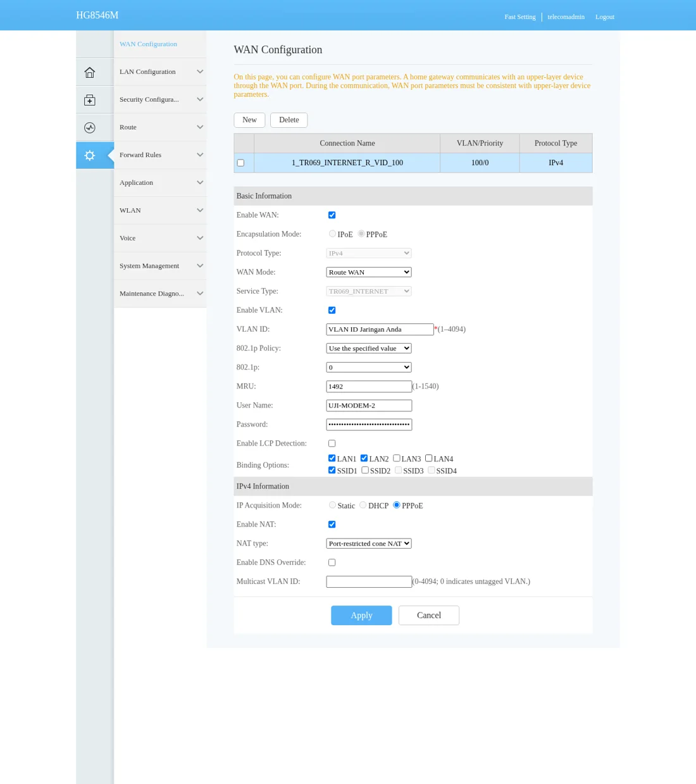This screenshot has width=696, height=784.
Task: Click the Cancel button
Action: (x=429, y=616)
